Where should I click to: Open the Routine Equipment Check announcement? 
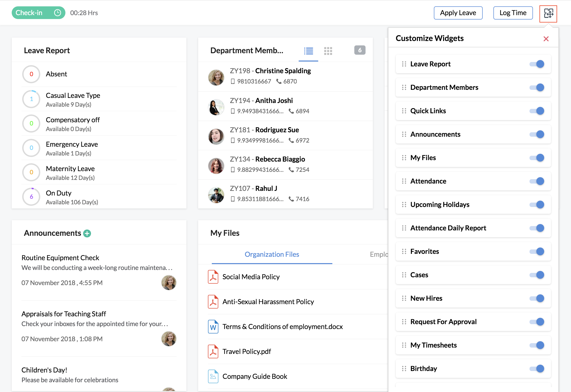click(x=60, y=258)
